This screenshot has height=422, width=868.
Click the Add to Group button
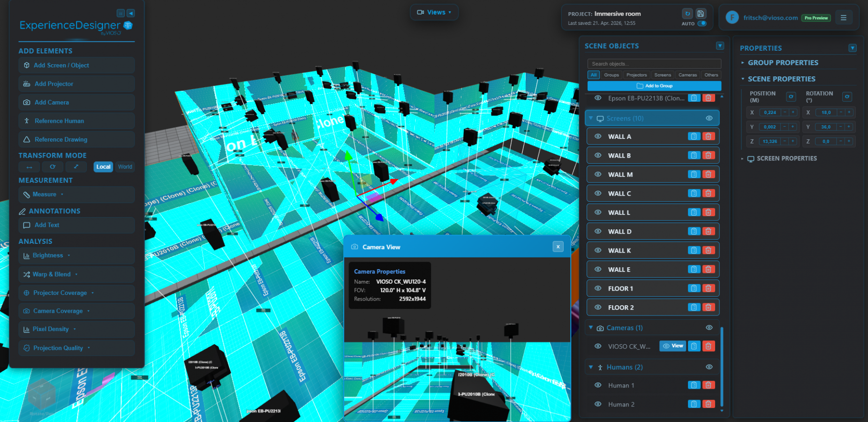(654, 86)
